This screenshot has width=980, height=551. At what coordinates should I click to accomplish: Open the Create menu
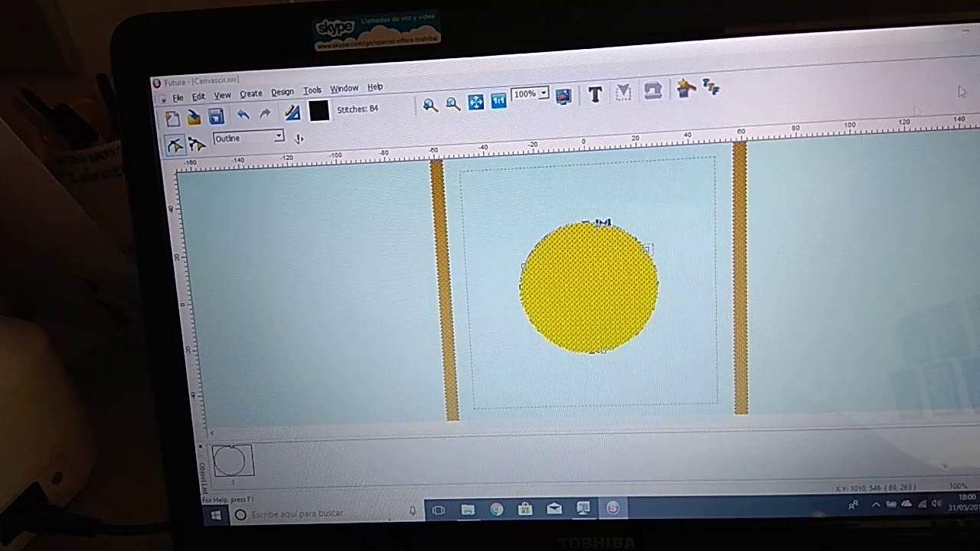click(x=251, y=93)
